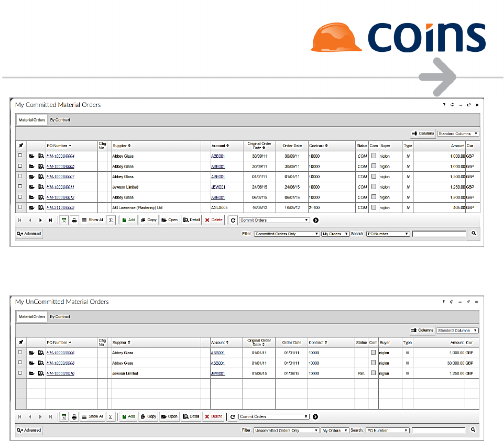Go to next page in Committed Orders
Screen dimensions: 504x441
pyautogui.click(x=40, y=220)
